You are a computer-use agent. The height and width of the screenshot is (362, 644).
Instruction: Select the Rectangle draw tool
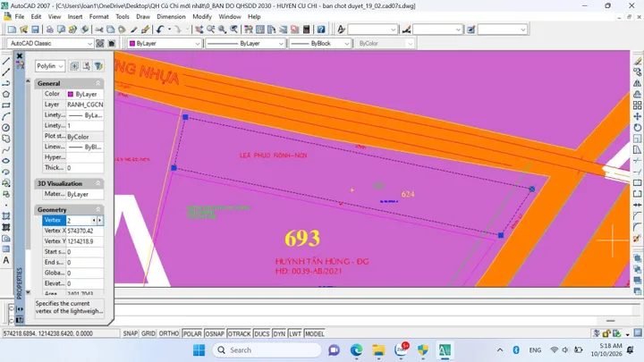(6, 105)
